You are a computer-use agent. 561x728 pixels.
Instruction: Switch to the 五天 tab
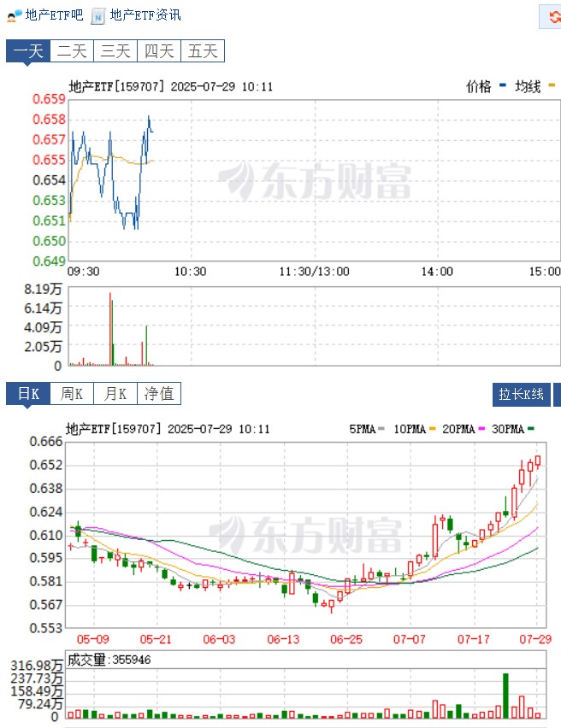203,51
